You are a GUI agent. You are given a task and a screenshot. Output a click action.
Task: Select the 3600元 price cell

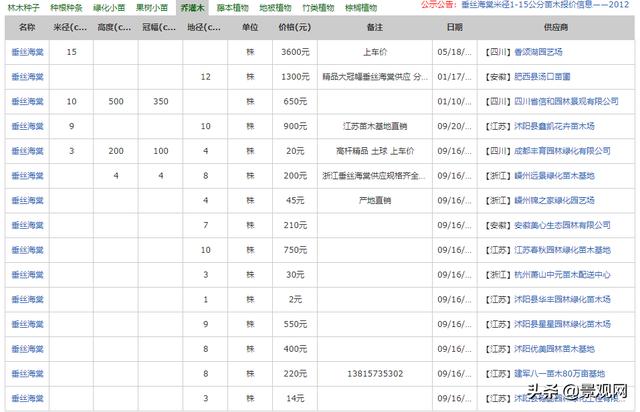[x=295, y=52]
